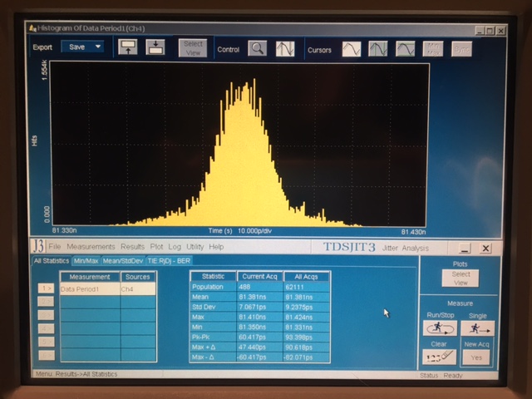Click the Data Period1 measurement cell
This screenshot has width=532, height=399.
pos(90,289)
